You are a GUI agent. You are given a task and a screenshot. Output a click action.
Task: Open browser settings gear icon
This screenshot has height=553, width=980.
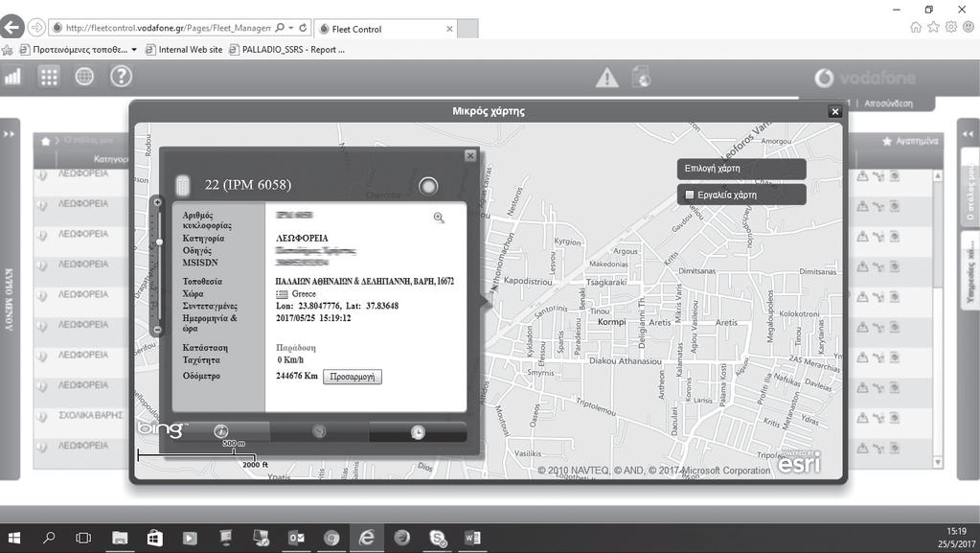[x=950, y=27]
